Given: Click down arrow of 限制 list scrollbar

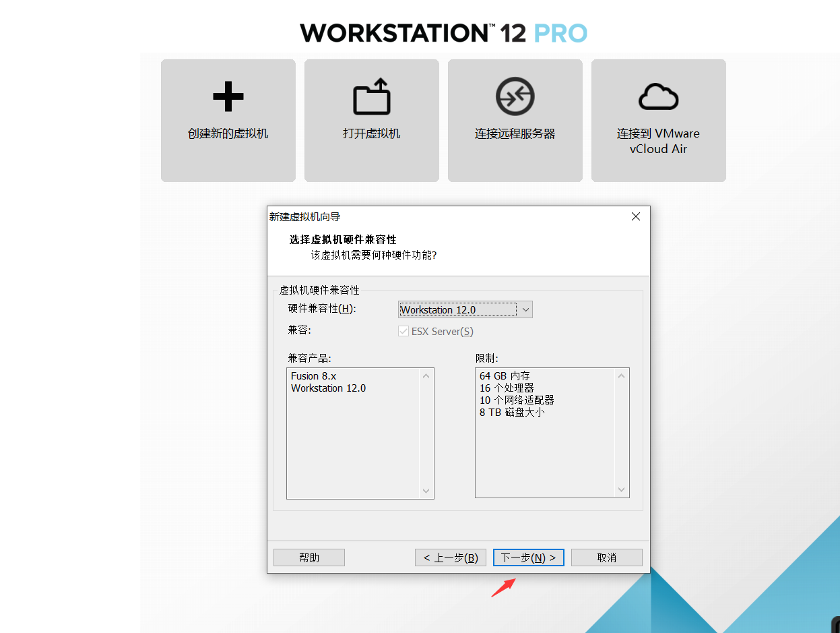Looking at the screenshot, I should pyautogui.click(x=621, y=491).
